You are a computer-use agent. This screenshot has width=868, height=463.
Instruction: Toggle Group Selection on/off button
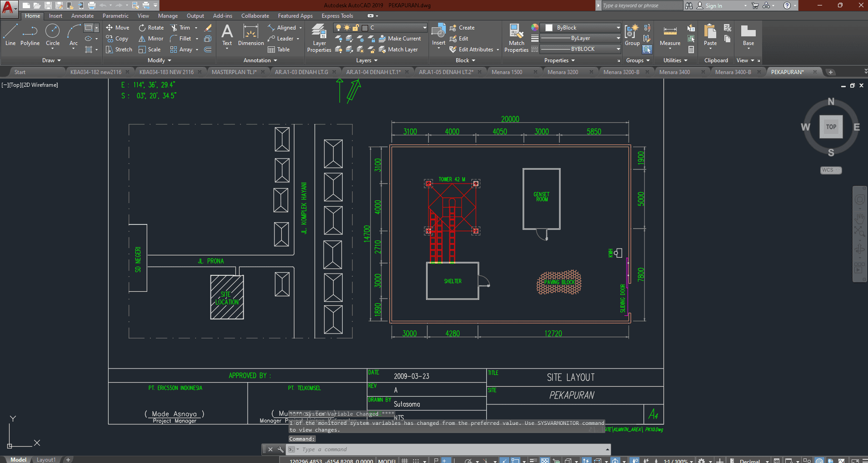[x=647, y=49]
